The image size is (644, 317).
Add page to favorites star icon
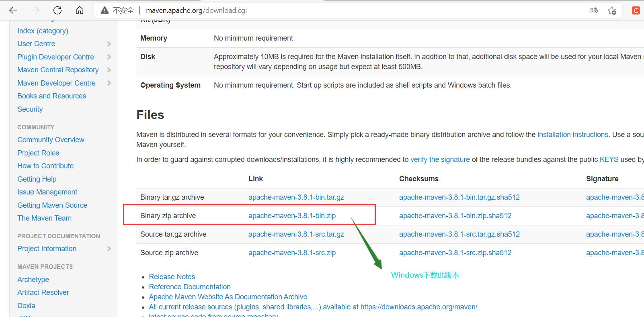(x=612, y=10)
